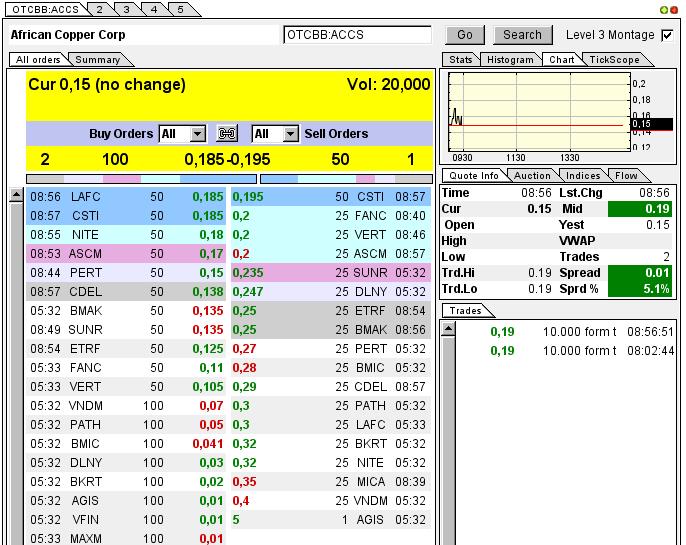The image size is (686, 545).
Task: Toggle the Level 3 Montage checkbox
Action: click(667, 35)
